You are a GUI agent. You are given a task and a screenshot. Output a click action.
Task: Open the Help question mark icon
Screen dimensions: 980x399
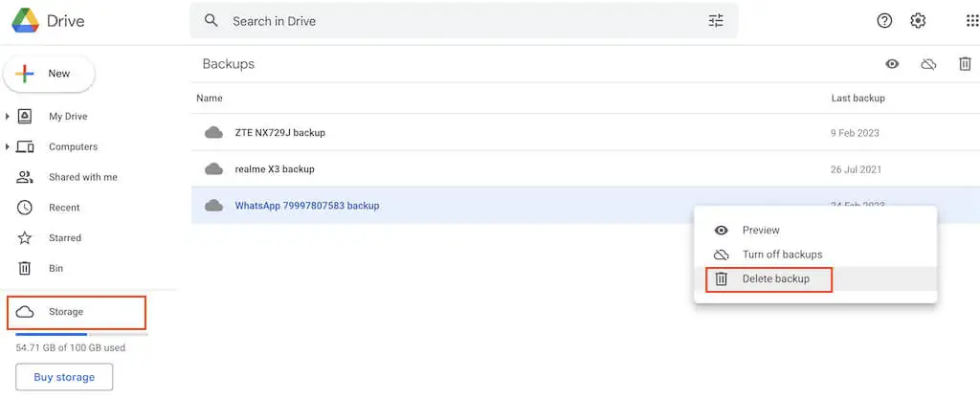[x=884, y=21]
